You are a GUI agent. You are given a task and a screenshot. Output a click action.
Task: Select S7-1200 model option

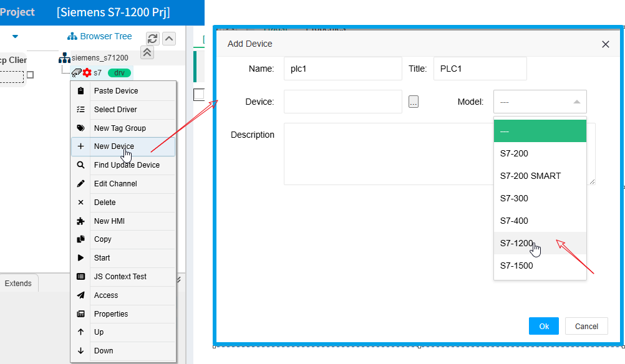point(540,243)
